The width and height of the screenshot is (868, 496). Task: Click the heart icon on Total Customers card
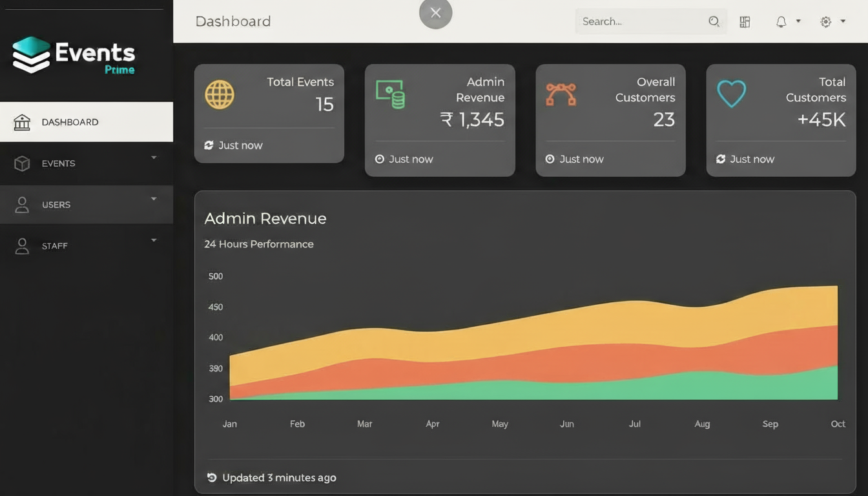tap(731, 94)
